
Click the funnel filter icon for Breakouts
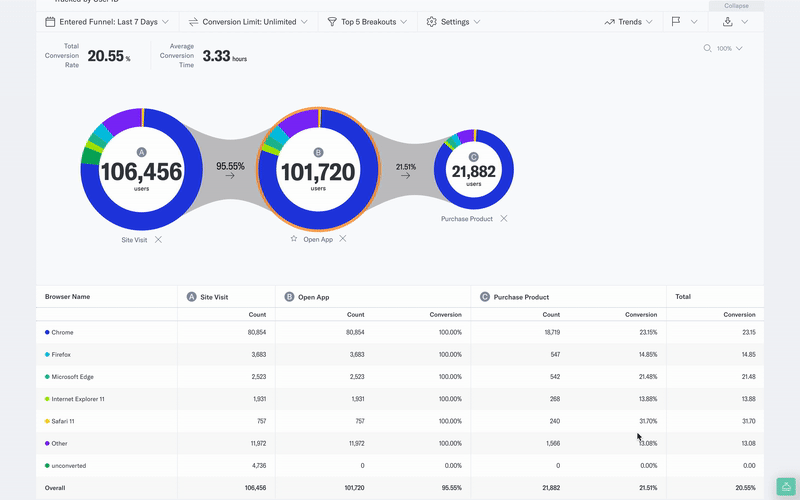tap(332, 22)
